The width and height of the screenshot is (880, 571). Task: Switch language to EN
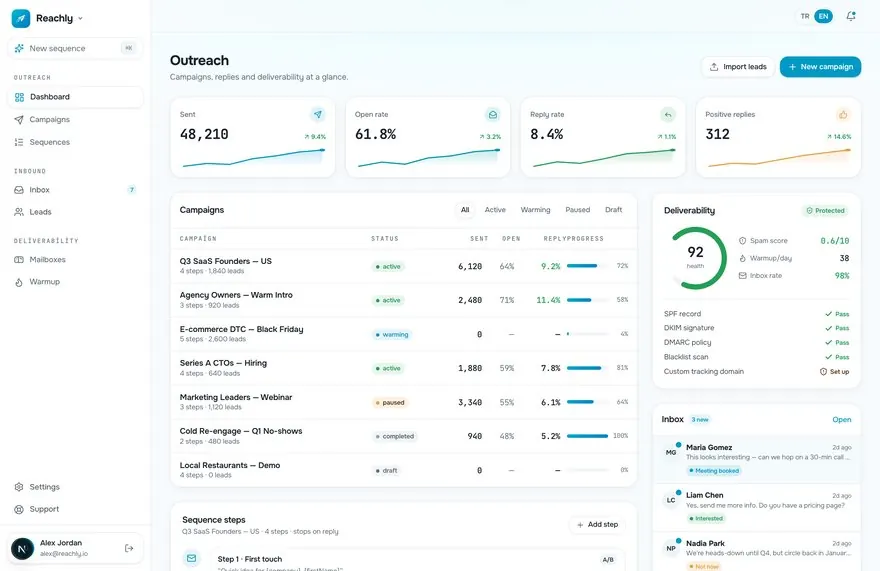(x=823, y=16)
